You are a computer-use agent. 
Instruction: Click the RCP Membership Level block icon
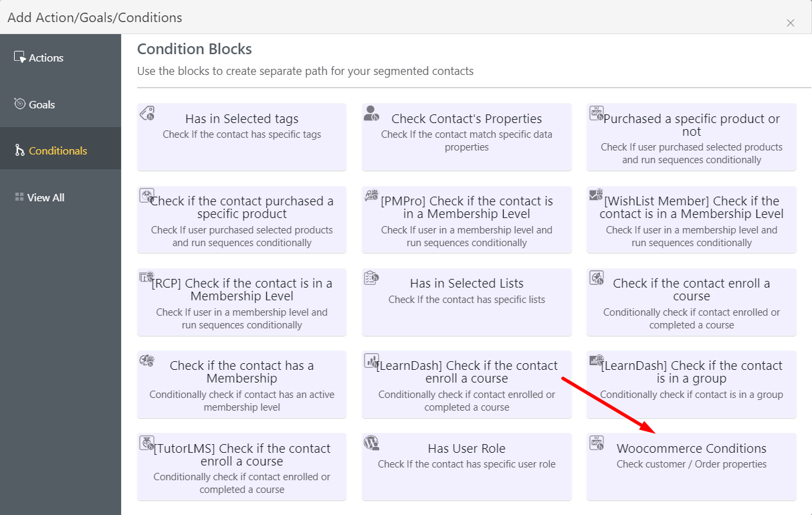coord(147,278)
